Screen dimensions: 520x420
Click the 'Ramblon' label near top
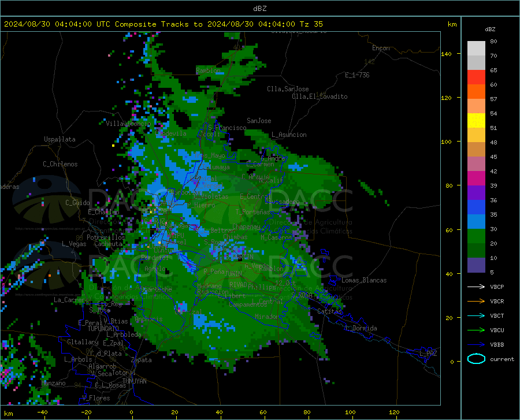pyautogui.click(x=208, y=70)
